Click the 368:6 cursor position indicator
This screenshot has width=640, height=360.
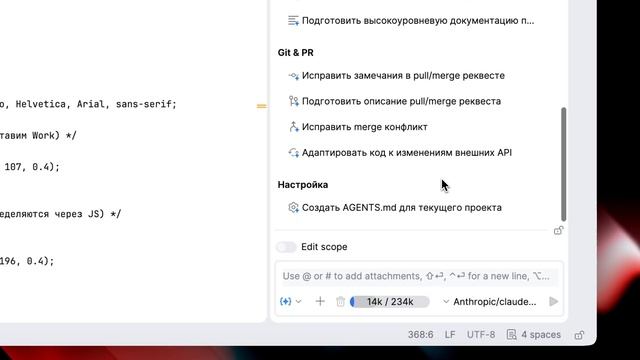(420, 335)
